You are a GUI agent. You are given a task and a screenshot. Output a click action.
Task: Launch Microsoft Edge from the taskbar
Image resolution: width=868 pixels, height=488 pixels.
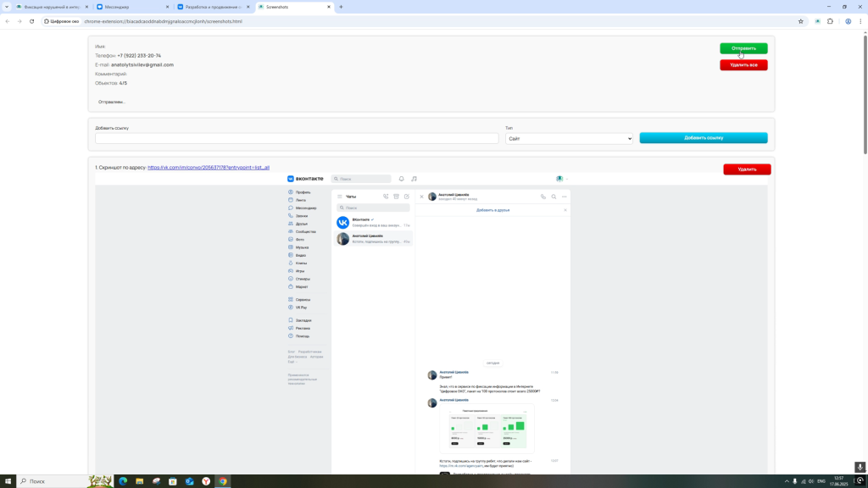tap(123, 481)
